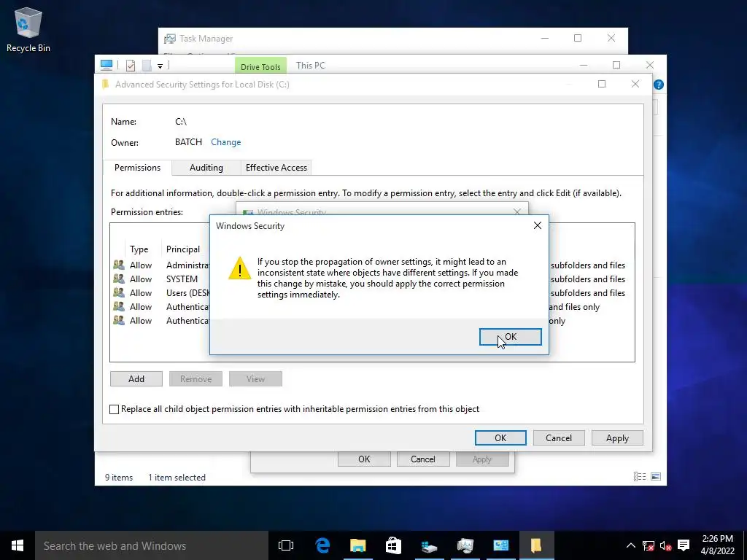Tick Replace all child object permission entries checkbox
The image size is (747, 560).
pyautogui.click(x=115, y=409)
